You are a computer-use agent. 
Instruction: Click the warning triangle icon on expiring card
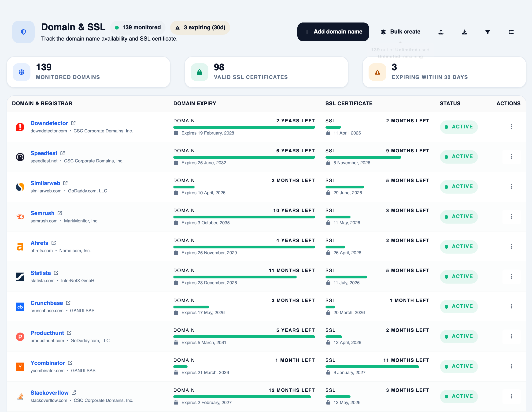pos(377,72)
